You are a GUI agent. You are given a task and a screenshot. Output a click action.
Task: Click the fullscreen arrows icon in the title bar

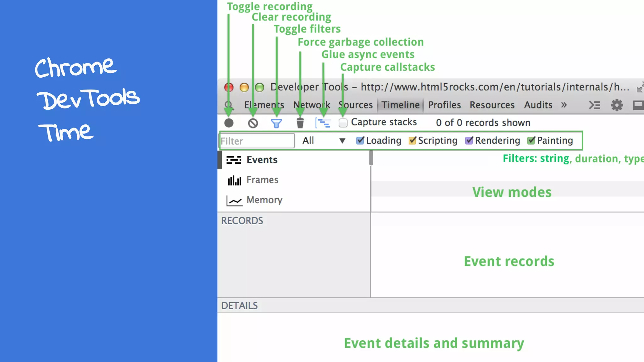coord(640,87)
